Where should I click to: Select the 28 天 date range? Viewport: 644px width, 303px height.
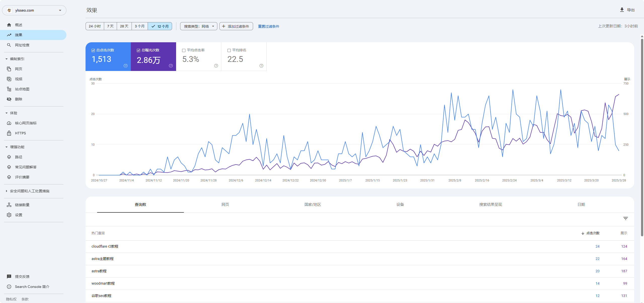[124, 26]
